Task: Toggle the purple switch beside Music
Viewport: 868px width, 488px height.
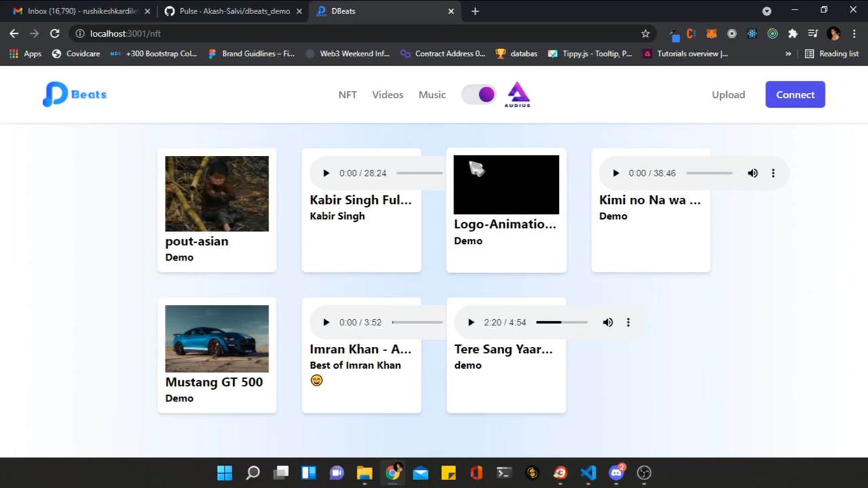Action: click(479, 94)
